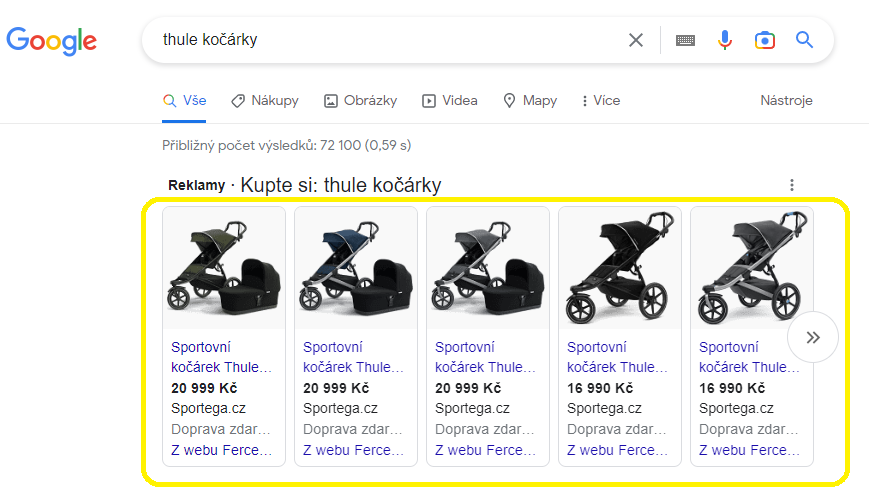869x492 pixels.
Task: Select the Vše results tab
Action: coord(184,101)
